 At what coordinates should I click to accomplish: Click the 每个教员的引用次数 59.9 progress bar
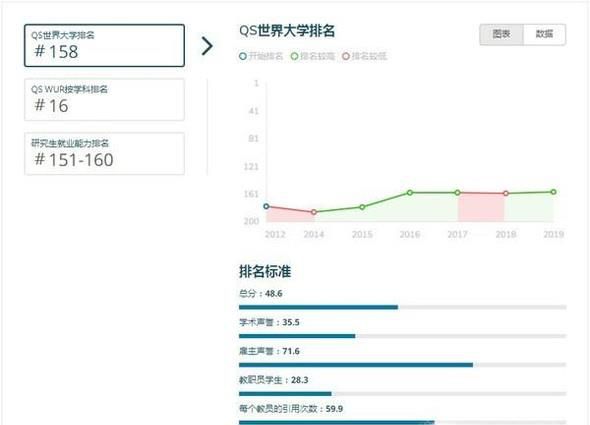[403, 422]
